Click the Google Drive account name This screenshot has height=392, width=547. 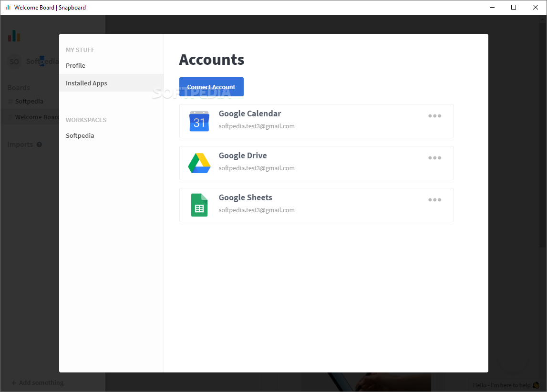point(243,155)
